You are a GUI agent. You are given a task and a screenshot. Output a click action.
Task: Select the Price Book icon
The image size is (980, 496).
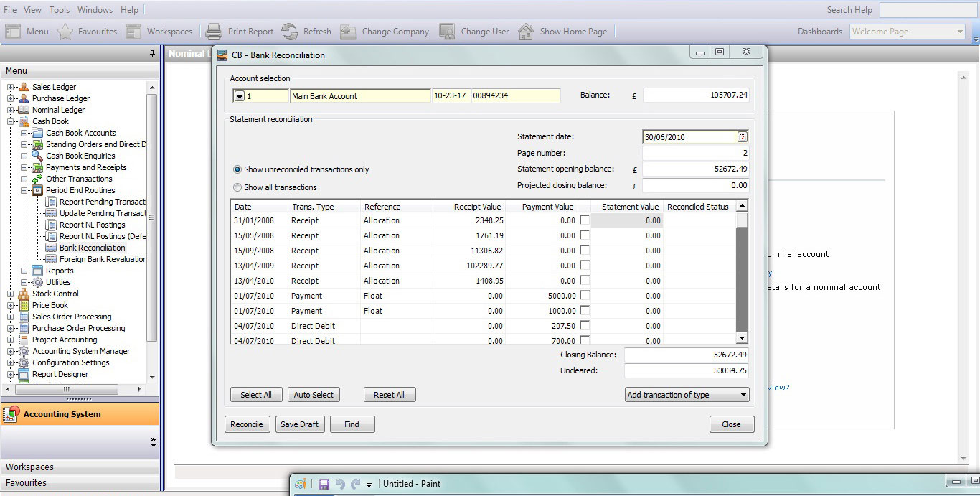point(24,305)
